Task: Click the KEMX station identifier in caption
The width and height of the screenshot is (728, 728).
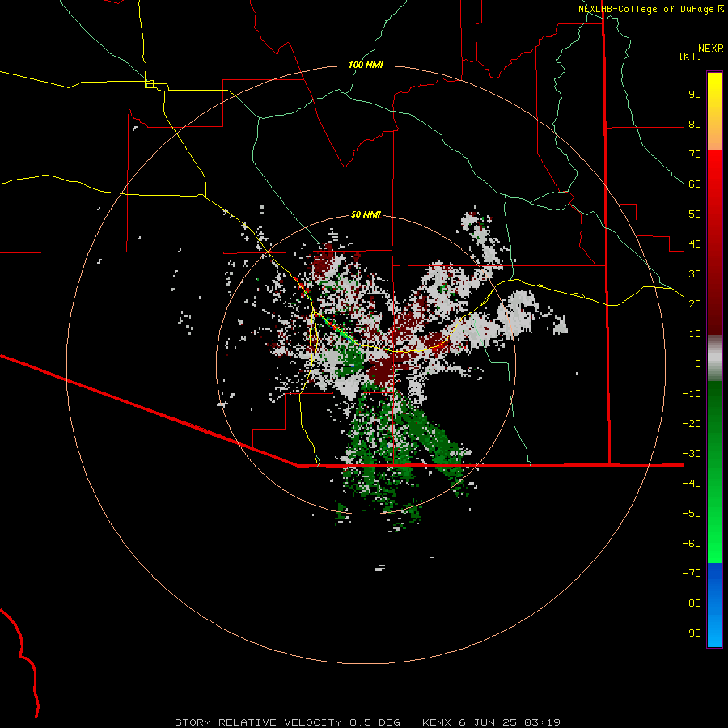Action: (x=438, y=722)
